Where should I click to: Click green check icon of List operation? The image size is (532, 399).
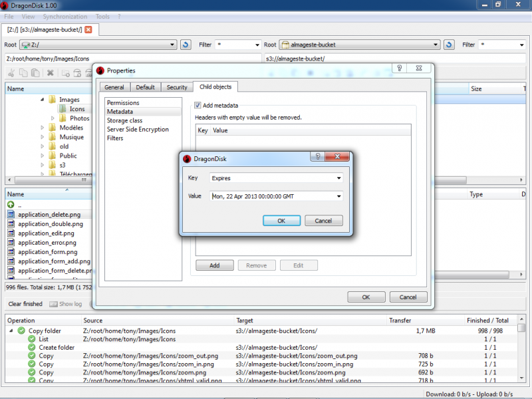(32, 339)
